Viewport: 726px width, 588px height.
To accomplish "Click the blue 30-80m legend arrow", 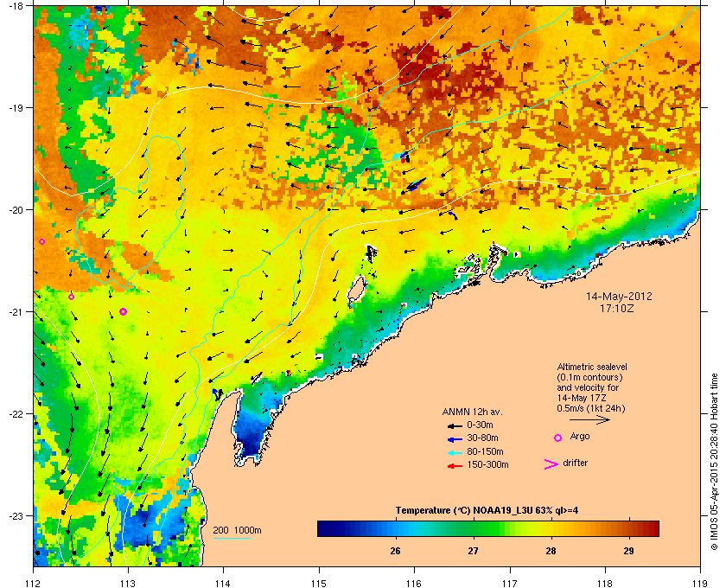I will point(455,438).
